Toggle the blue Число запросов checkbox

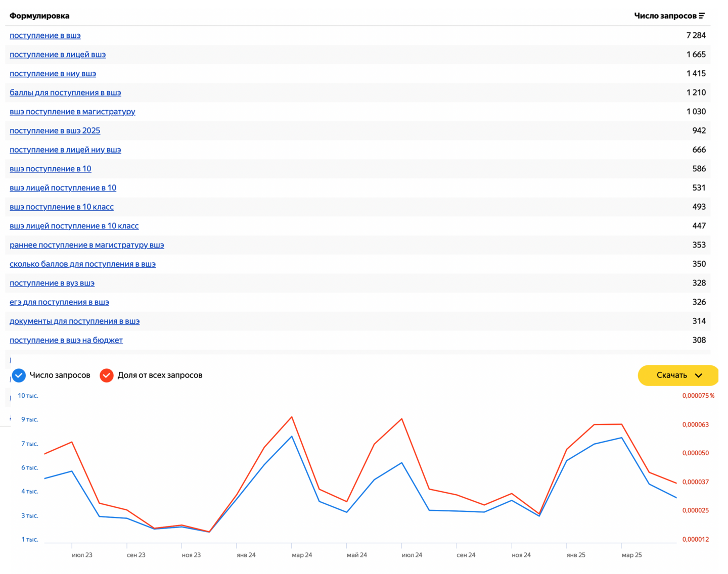19,375
